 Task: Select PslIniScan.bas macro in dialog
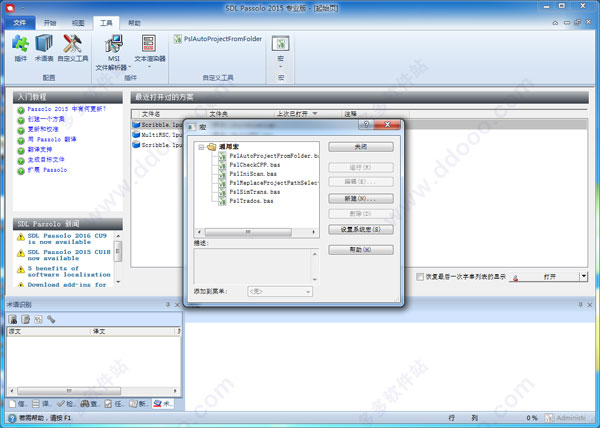pos(253,174)
